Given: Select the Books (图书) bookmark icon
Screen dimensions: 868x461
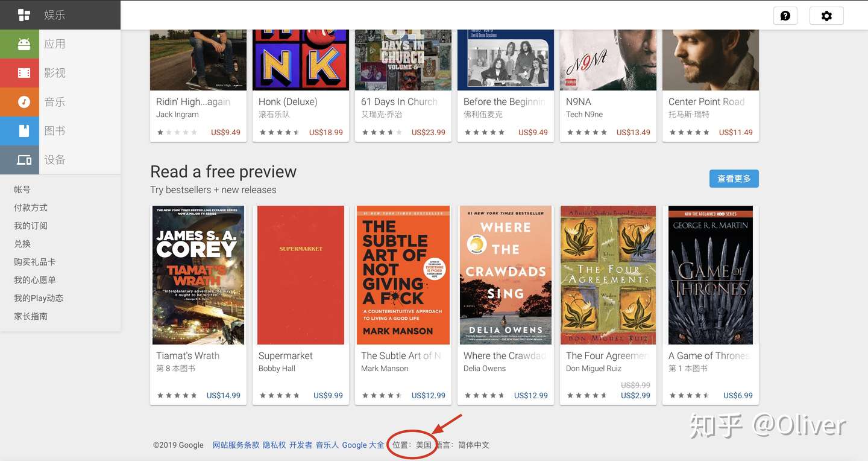Looking at the screenshot, I should pos(24,131).
